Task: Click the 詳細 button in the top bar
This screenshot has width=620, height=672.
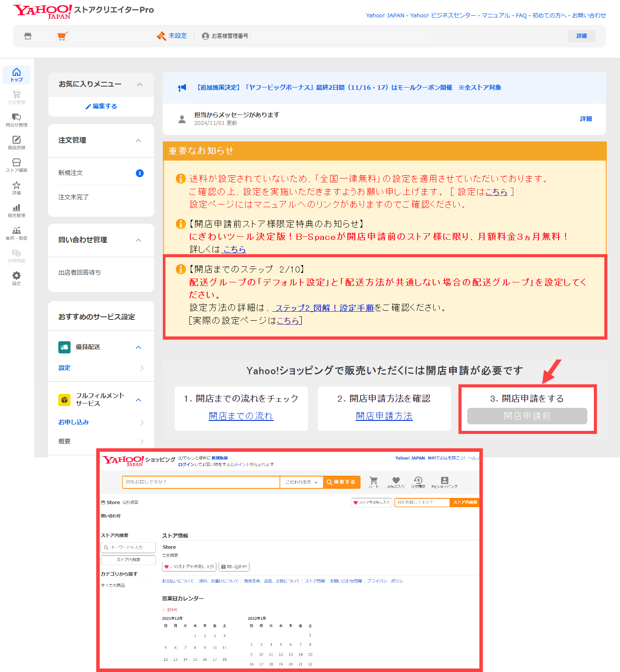Action: click(582, 36)
